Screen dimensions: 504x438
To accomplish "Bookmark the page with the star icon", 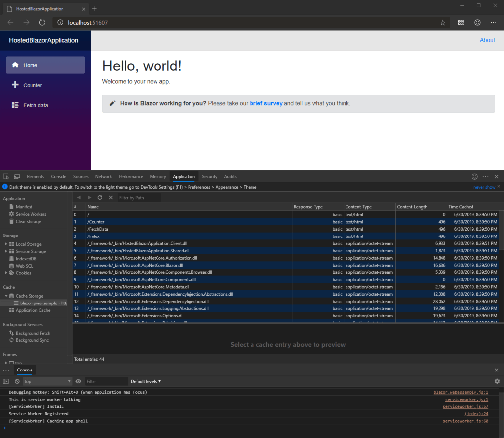I will click(442, 23).
